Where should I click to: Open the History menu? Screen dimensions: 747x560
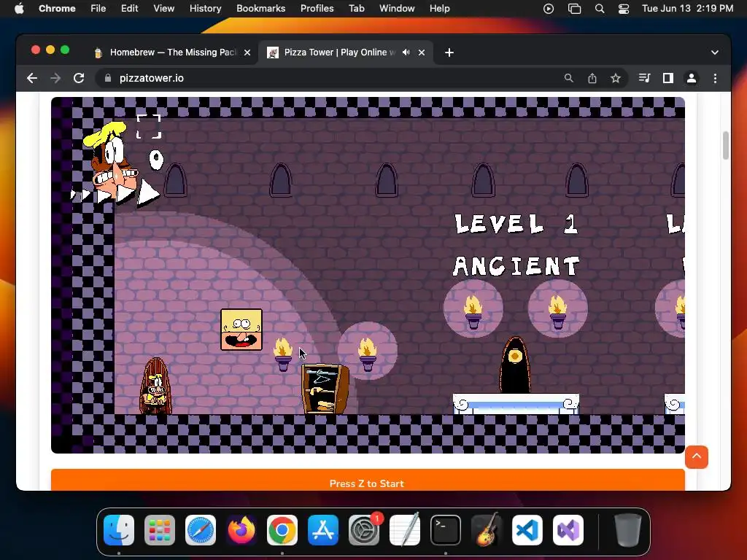[205, 9]
